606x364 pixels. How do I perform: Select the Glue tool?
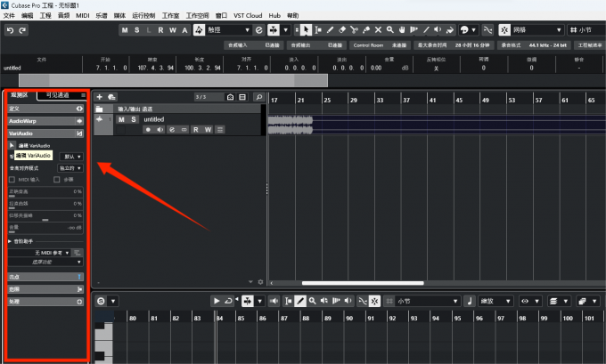click(366, 29)
